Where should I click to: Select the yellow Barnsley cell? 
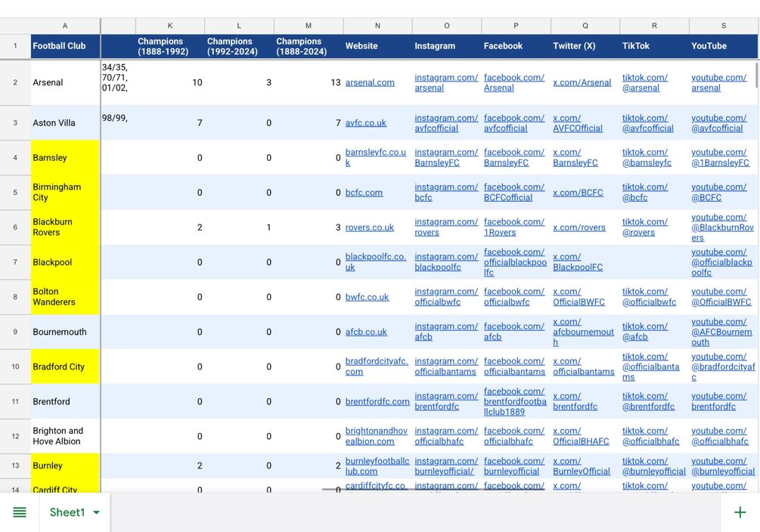pos(65,157)
